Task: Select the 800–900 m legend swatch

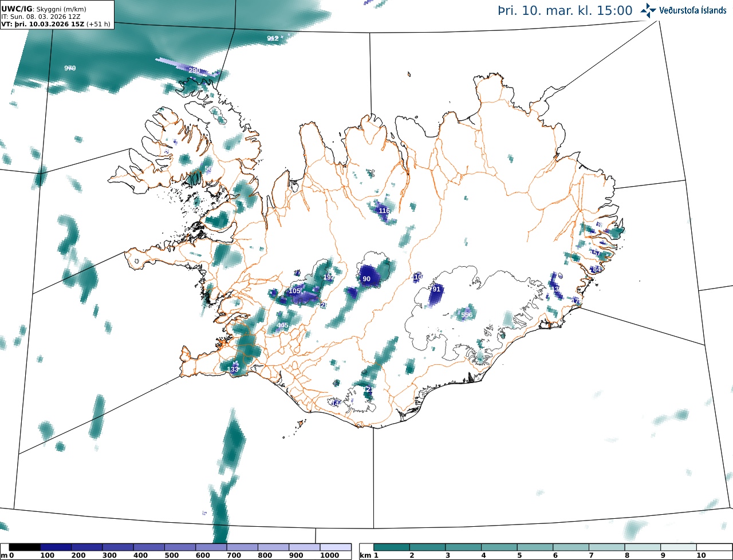Action: (273, 547)
